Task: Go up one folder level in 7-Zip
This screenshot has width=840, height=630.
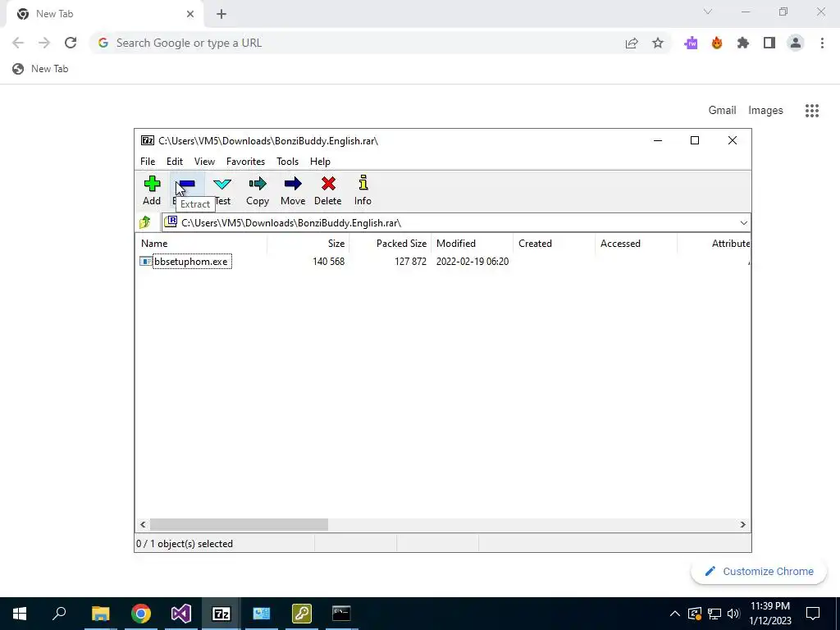Action: coord(145,222)
